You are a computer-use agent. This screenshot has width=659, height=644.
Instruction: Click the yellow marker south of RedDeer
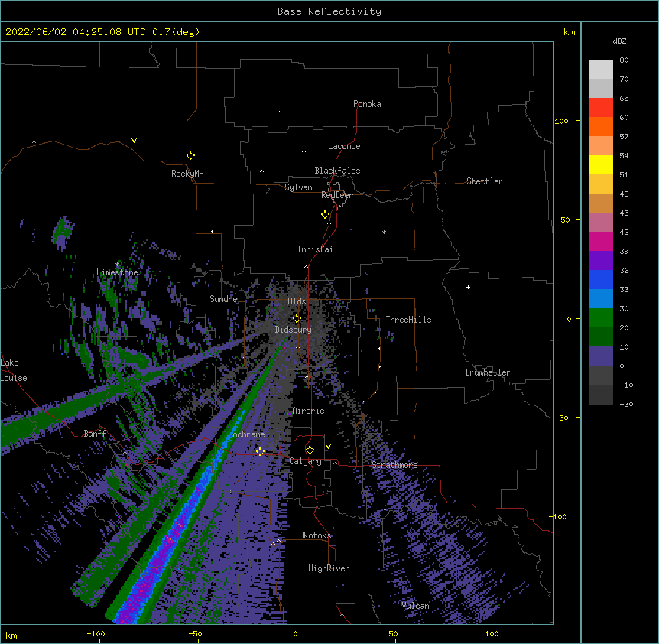(326, 215)
